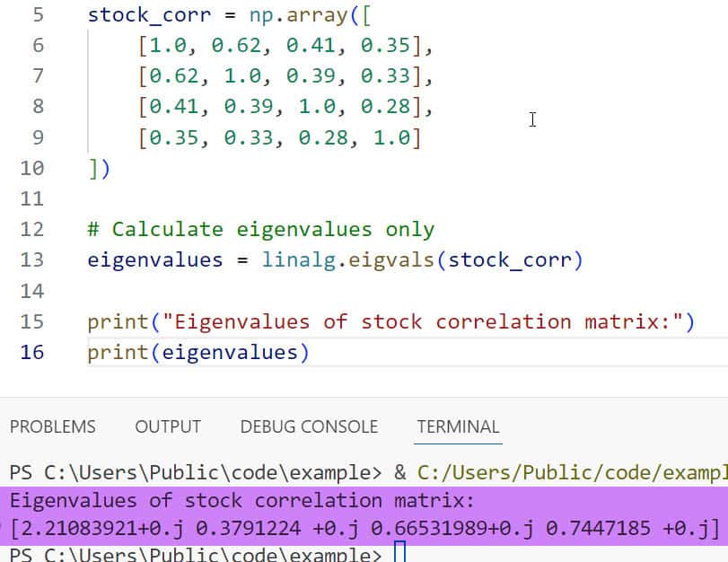The width and height of the screenshot is (728, 562).
Task: Click the closing bracket on line 10
Action: (x=93, y=168)
